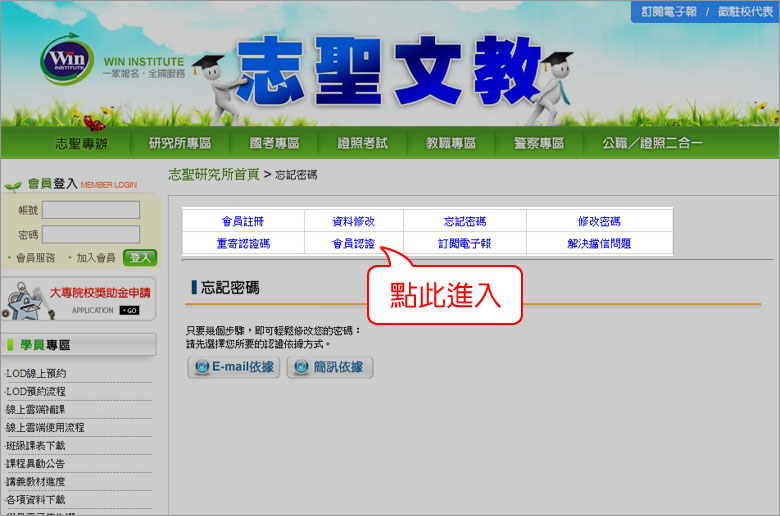Open 線上雲端補課 sidebar link
The image size is (780, 516).
35,410
